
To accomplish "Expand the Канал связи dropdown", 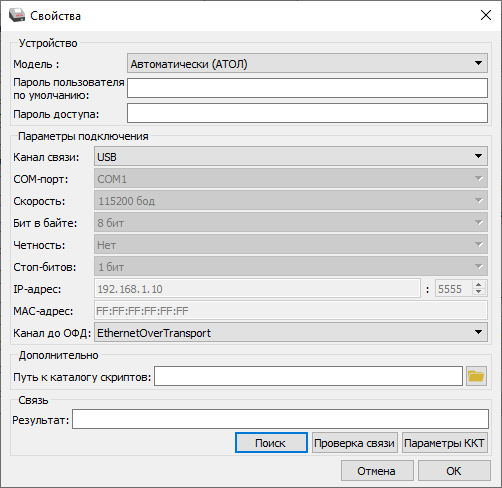I will [291, 156].
